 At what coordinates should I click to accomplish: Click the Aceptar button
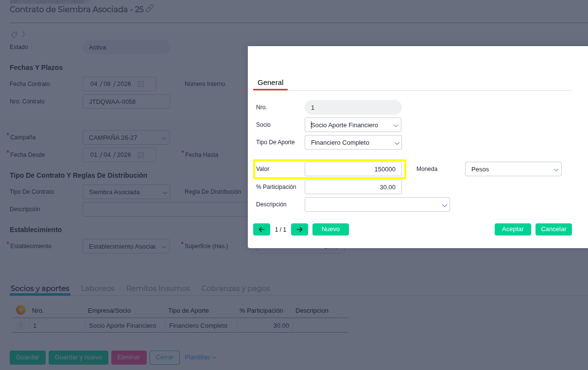(x=513, y=229)
